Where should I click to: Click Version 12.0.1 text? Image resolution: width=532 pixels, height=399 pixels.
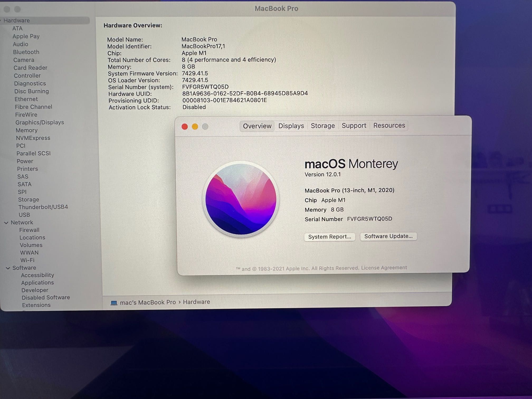[322, 174]
